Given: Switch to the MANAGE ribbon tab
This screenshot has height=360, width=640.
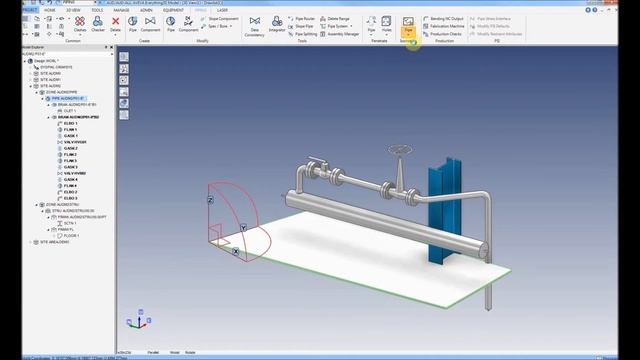Looking at the screenshot, I should (x=121, y=10).
